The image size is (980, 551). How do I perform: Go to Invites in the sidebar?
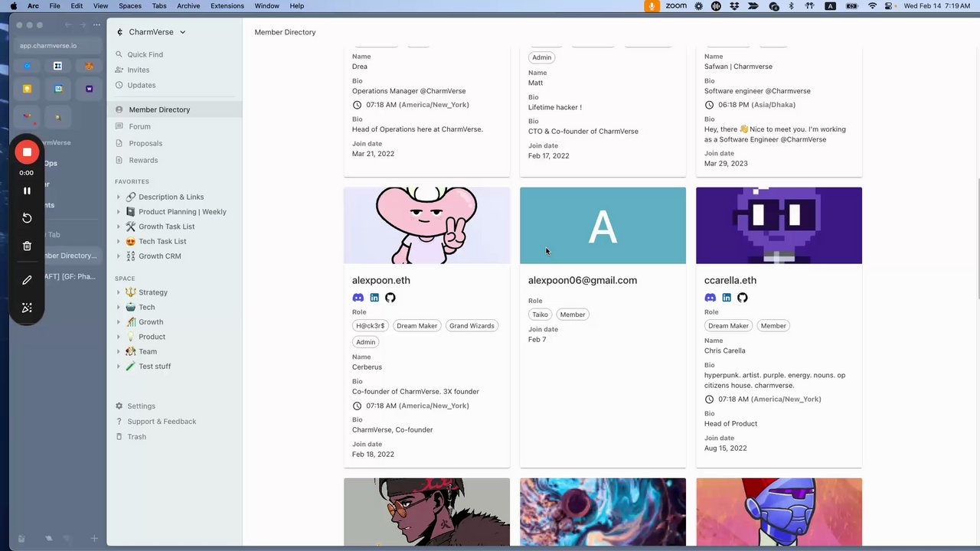coord(175,70)
